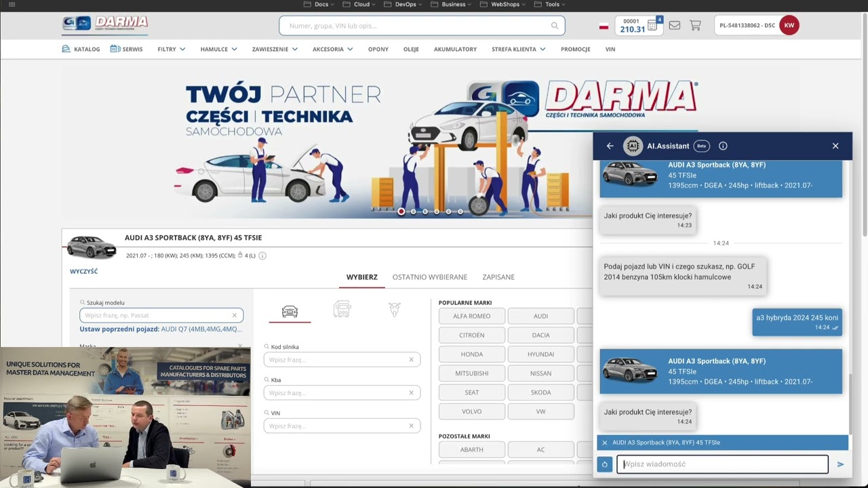
Task: Switch to the Zapisane tab
Action: (x=498, y=277)
